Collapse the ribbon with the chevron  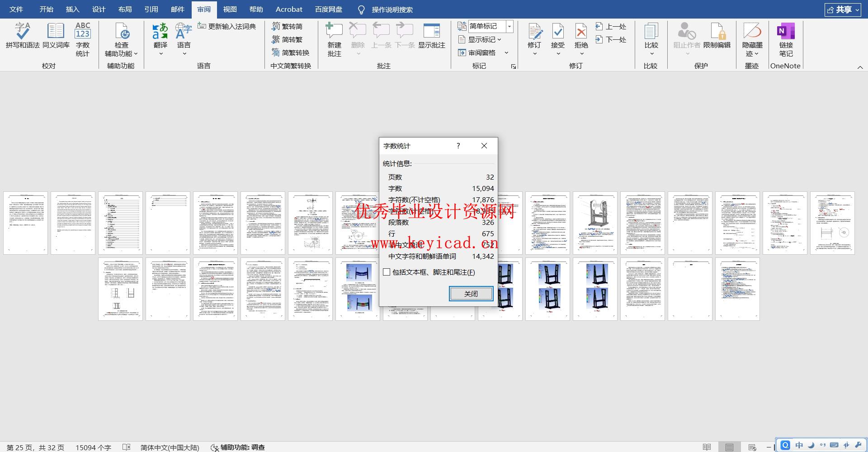860,67
